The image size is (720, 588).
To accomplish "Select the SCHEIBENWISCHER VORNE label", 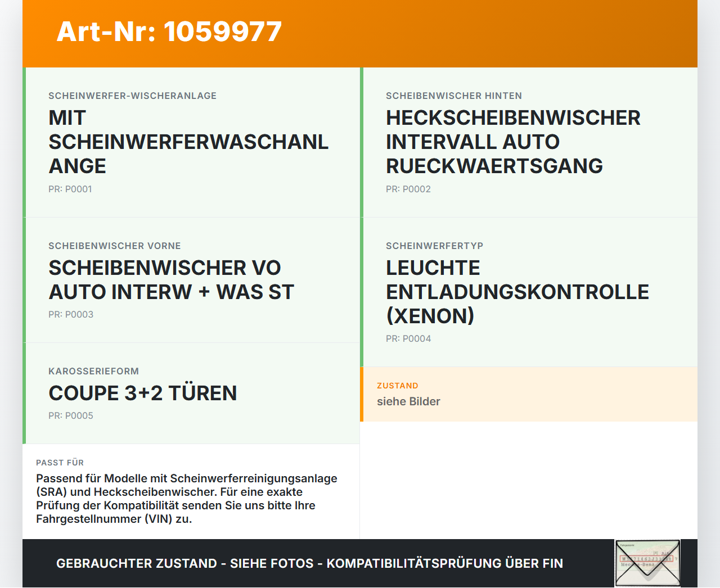I will pyautogui.click(x=114, y=246).
